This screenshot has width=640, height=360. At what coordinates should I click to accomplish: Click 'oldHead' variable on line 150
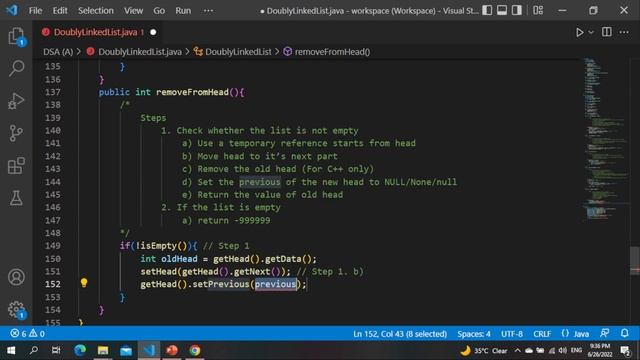pyautogui.click(x=179, y=259)
